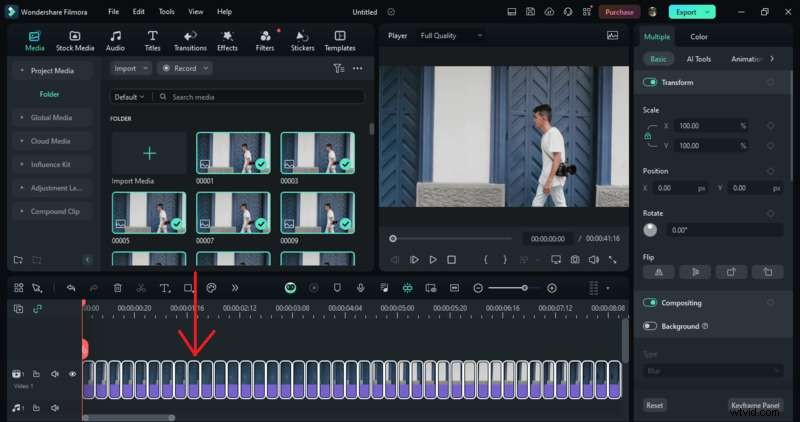Click the Play button in player

[433, 260]
